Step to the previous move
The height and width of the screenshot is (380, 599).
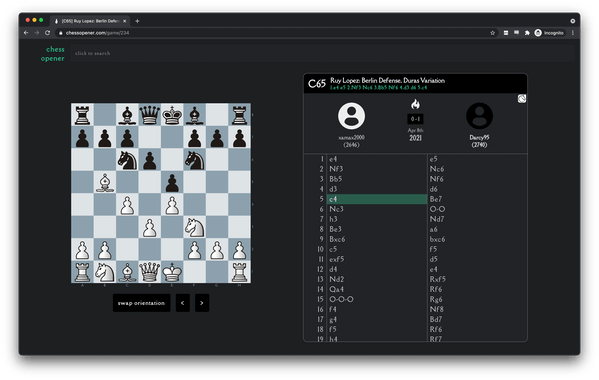(183, 303)
